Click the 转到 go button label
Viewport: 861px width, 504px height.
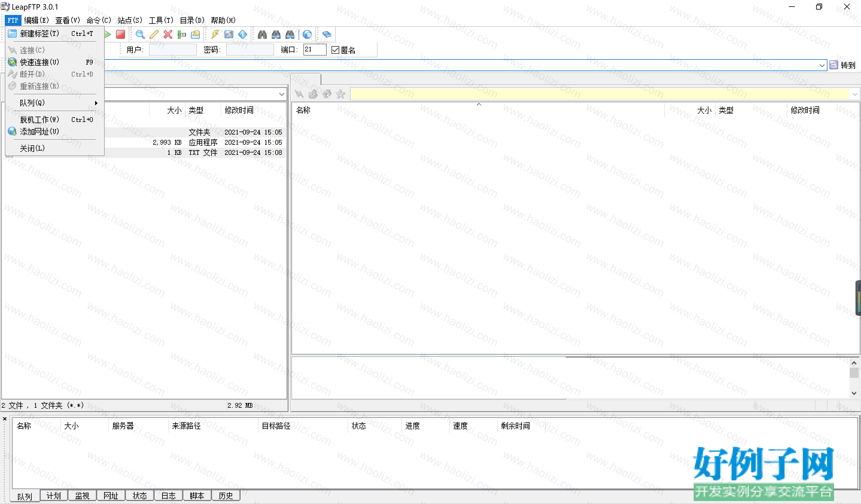(848, 65)
